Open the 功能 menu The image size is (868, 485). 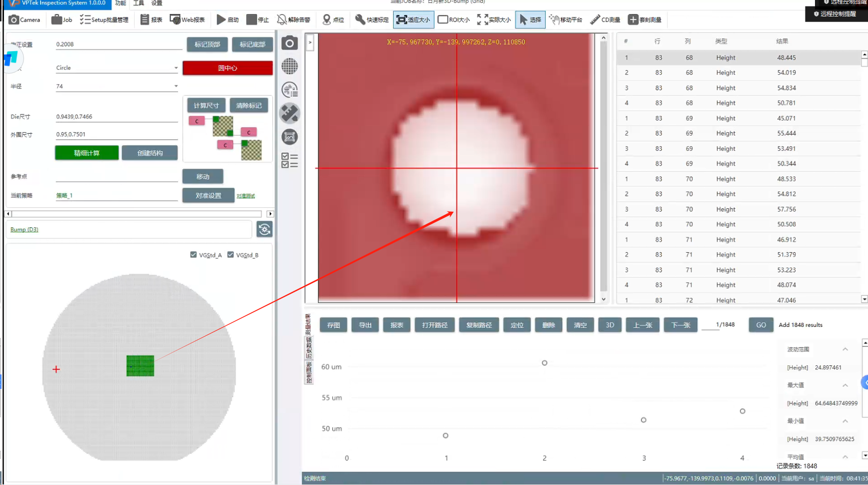(121, 3)
